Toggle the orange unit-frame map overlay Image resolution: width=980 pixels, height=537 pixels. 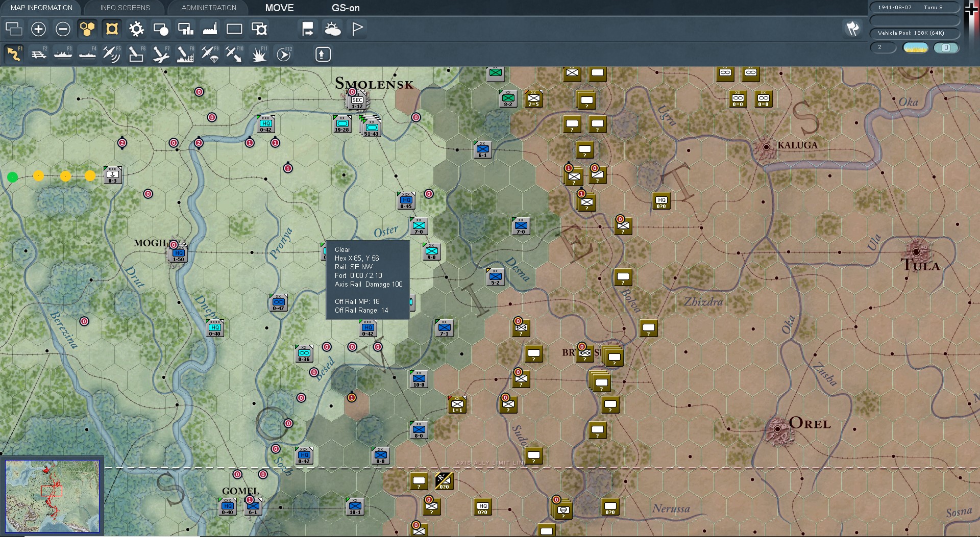pyautogui.click(x=112, y=29)
